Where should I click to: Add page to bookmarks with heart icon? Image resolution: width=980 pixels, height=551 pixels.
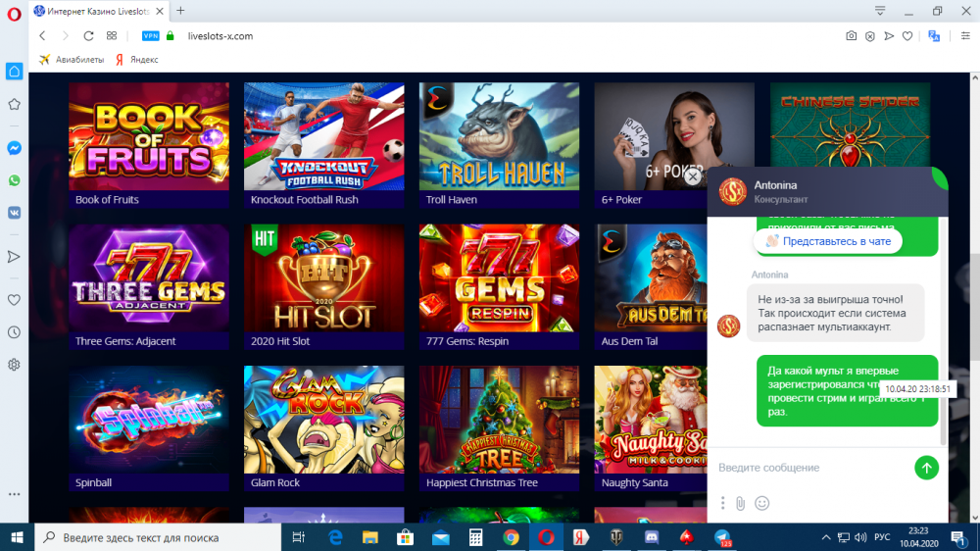click(x=908, y=36)
